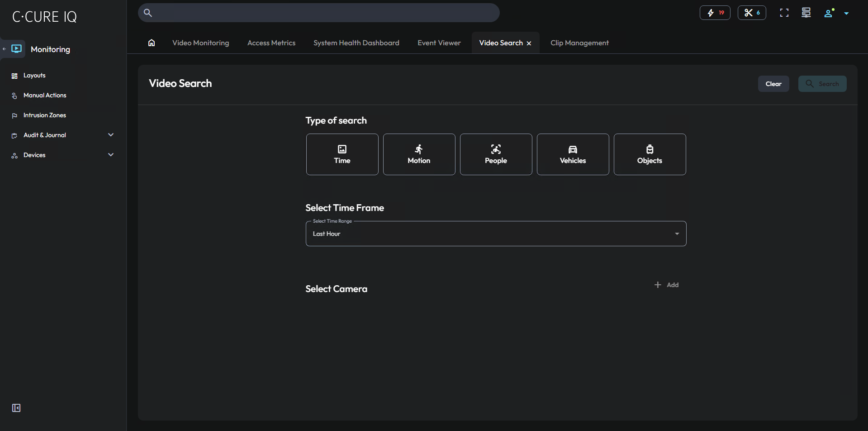Open the lightning alerts icon showing 19
The image size is (868, 431).
(715, 12)
